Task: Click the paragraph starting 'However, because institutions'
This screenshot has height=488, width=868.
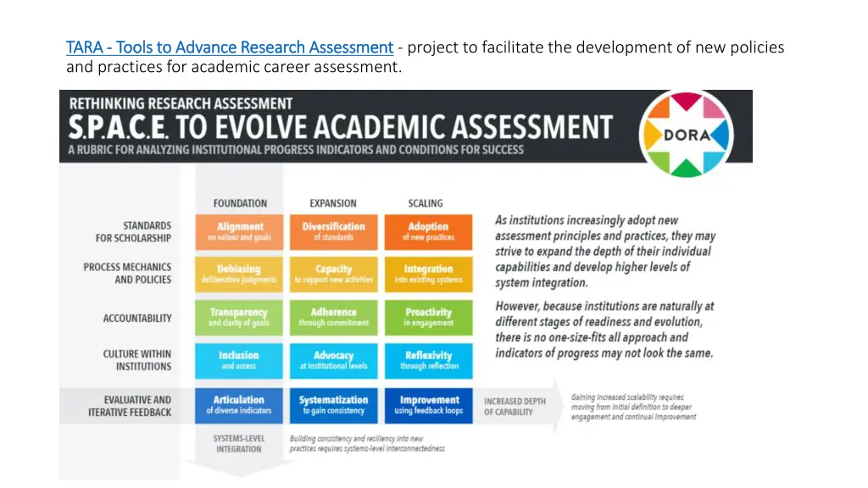Action: [x=604, y=330]
